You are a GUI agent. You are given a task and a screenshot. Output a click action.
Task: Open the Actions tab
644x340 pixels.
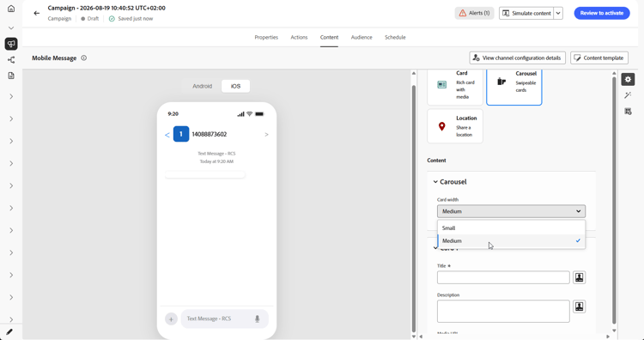[299, 38]
